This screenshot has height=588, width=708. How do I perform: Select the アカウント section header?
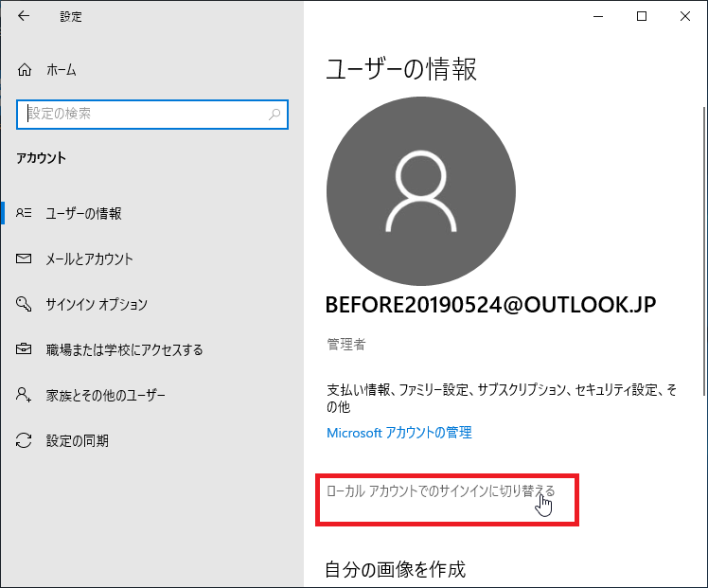(x=41, y=157)
